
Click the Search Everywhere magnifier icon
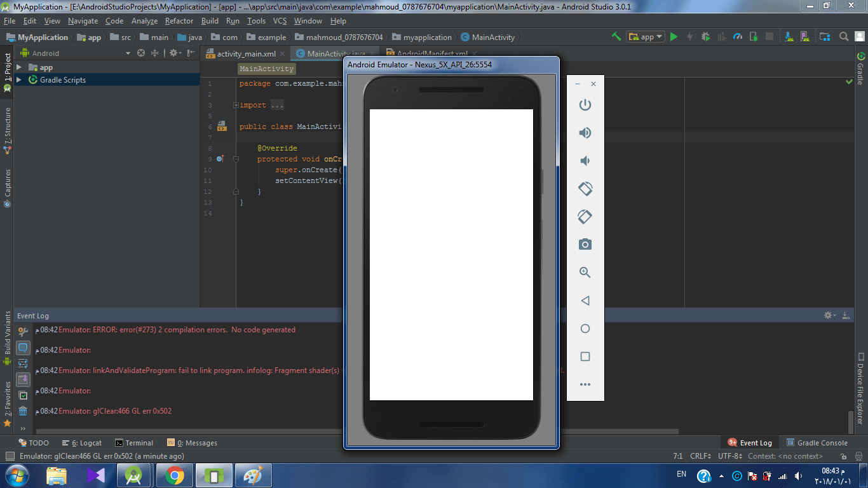point(844,37)
